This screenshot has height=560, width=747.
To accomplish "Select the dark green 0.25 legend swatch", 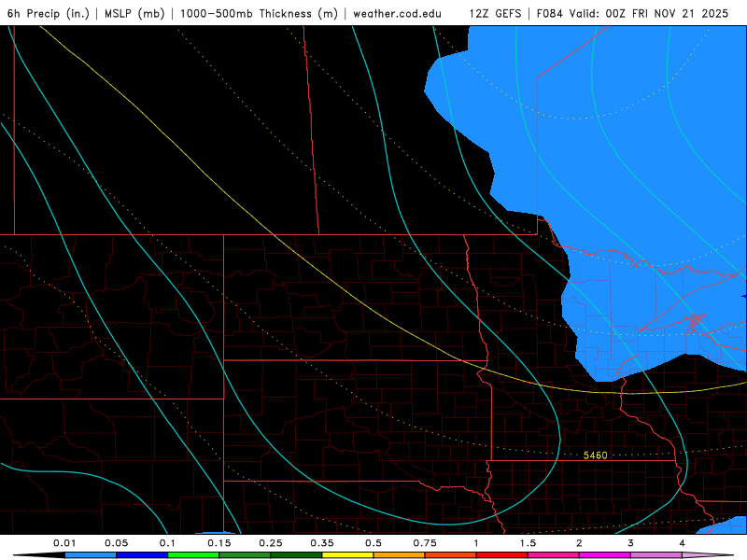I will pyautogui.click(x=296, y=555).
